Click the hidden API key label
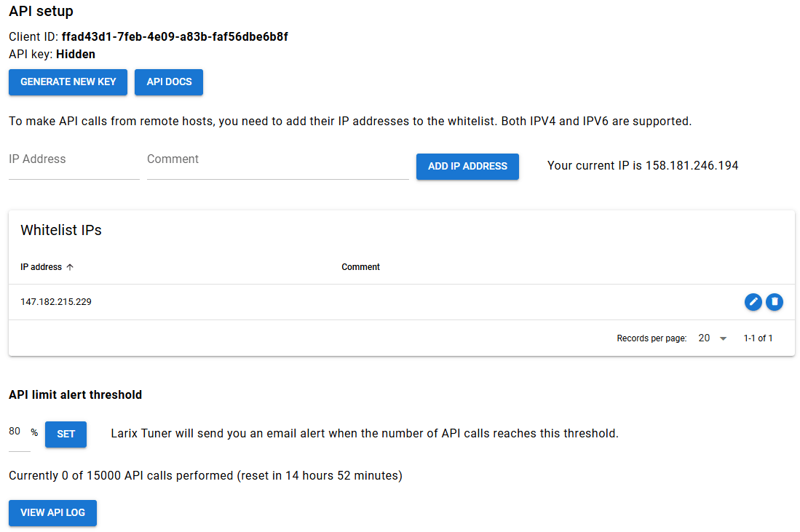This screenshot has width=800, height=532. (76, 54)
